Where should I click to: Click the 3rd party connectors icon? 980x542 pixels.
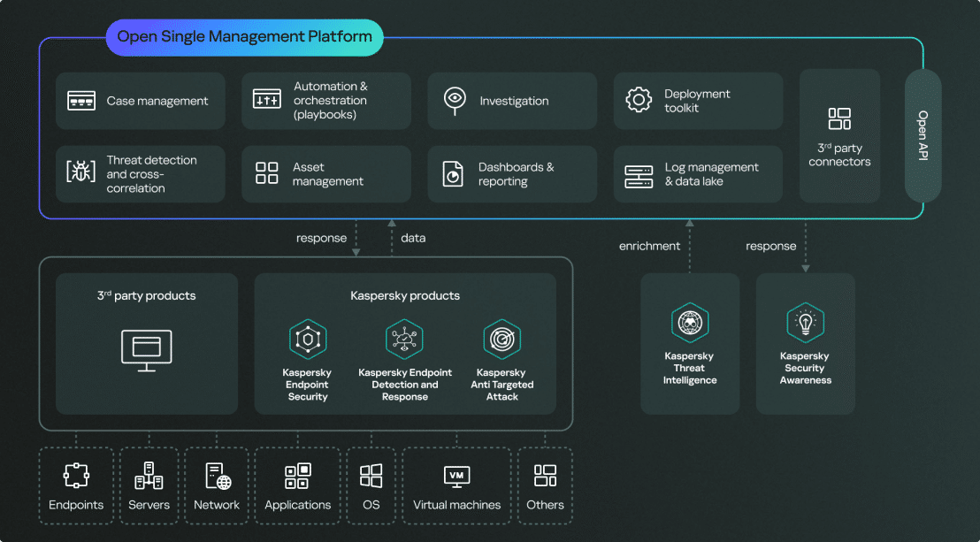click(839, 118)
